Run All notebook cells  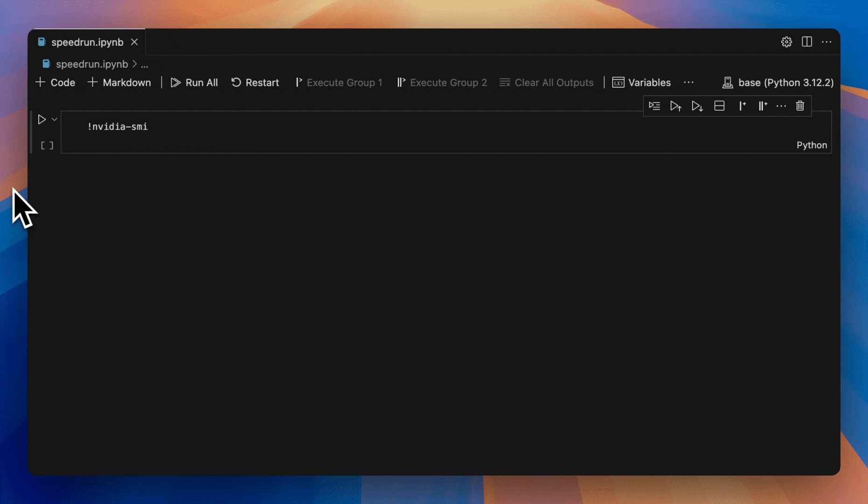pos(194,83)
